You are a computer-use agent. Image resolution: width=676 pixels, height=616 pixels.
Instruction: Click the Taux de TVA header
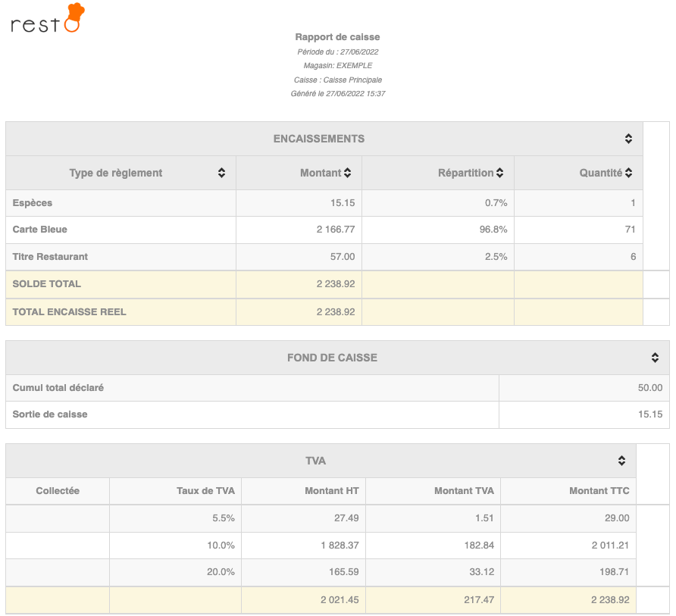(205, 491)
